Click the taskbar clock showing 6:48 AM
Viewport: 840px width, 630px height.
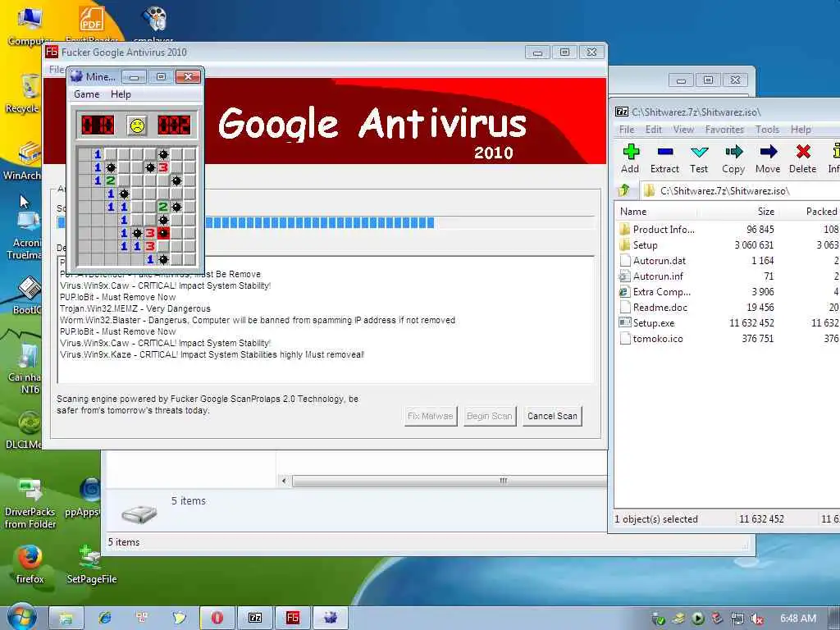(x=797, y=619)
